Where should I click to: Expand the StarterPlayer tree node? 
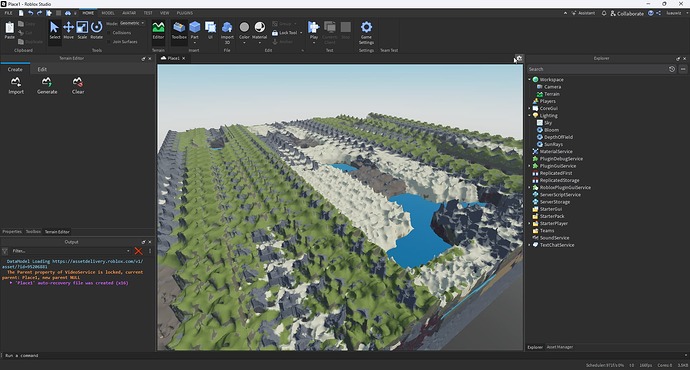click(529, 223)
